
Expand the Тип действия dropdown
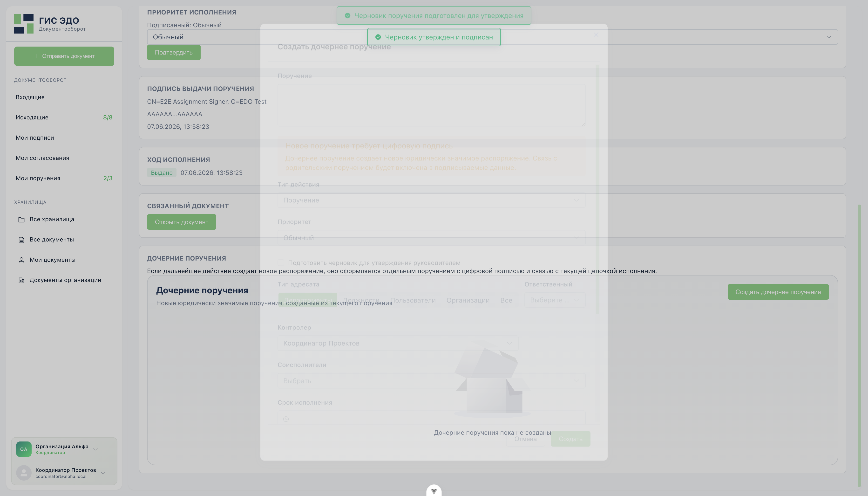[431, 200]
